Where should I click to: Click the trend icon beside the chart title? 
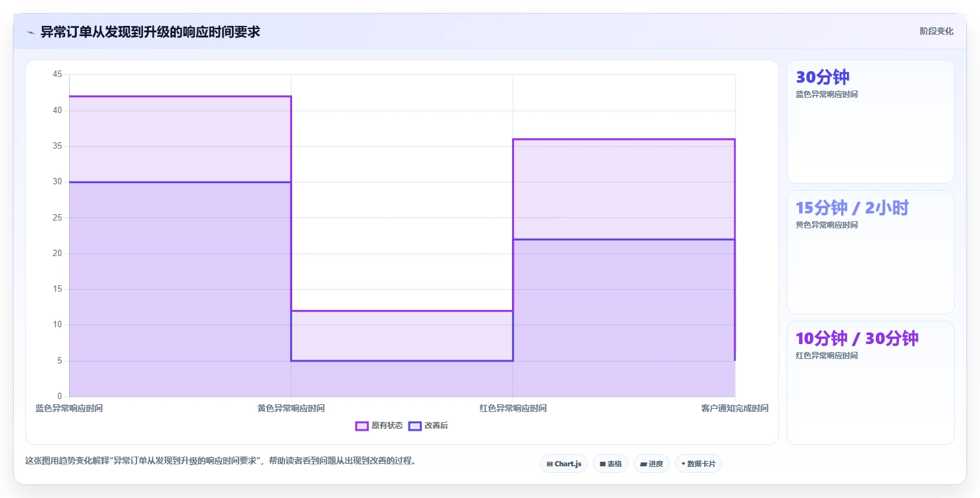30,32
